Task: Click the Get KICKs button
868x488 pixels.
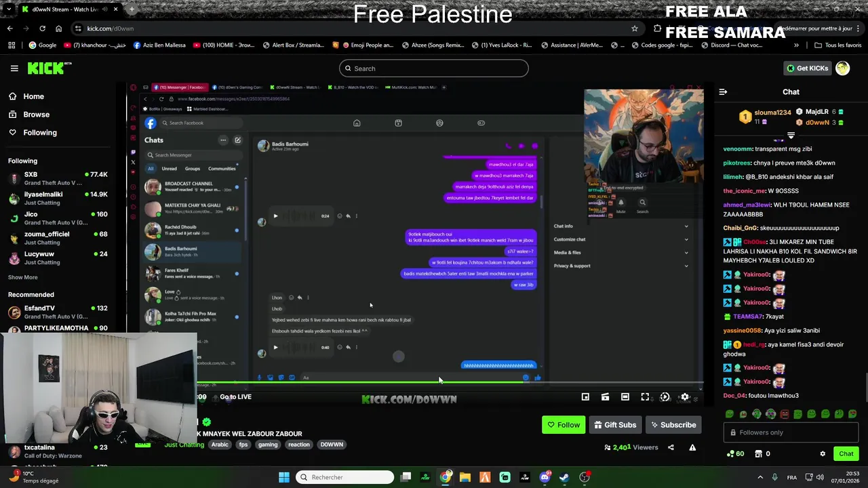Action: 807,68
